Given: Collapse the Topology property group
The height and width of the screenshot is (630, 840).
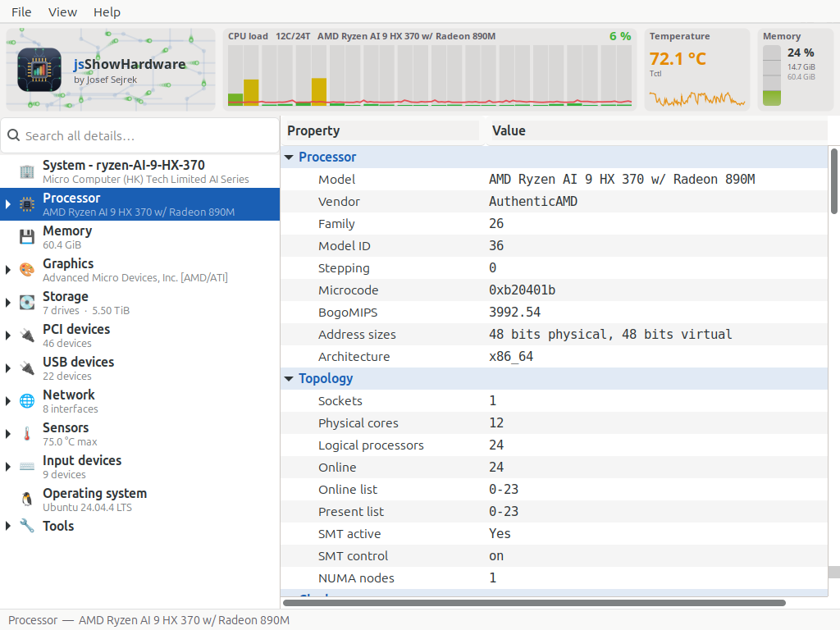Looking at the screenshot, I should (x=289, y=379).
